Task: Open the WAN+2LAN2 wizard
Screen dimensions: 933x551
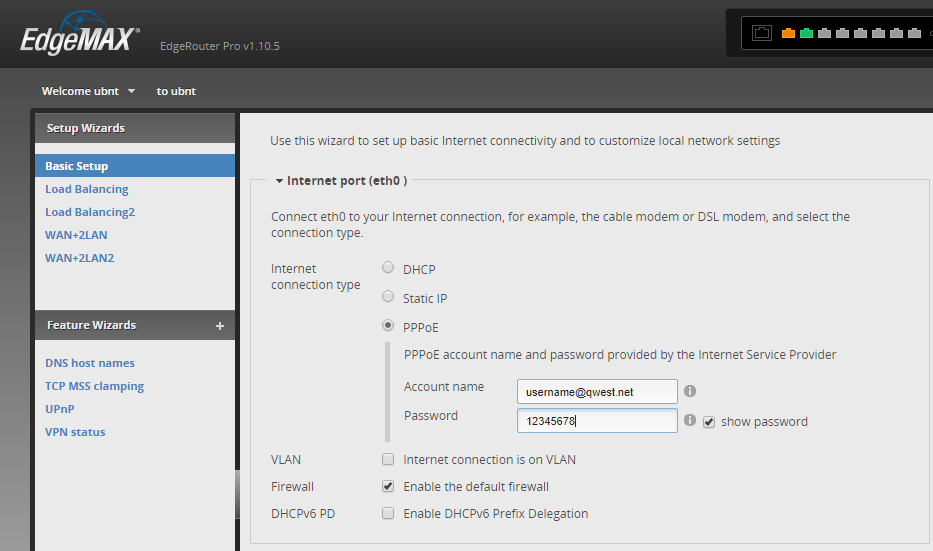Action: [80, 258]
